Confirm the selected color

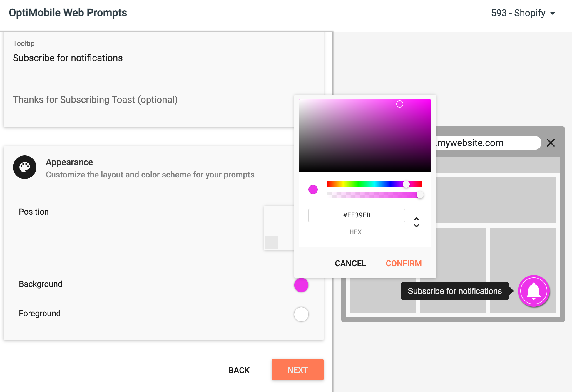pos(404,263)
